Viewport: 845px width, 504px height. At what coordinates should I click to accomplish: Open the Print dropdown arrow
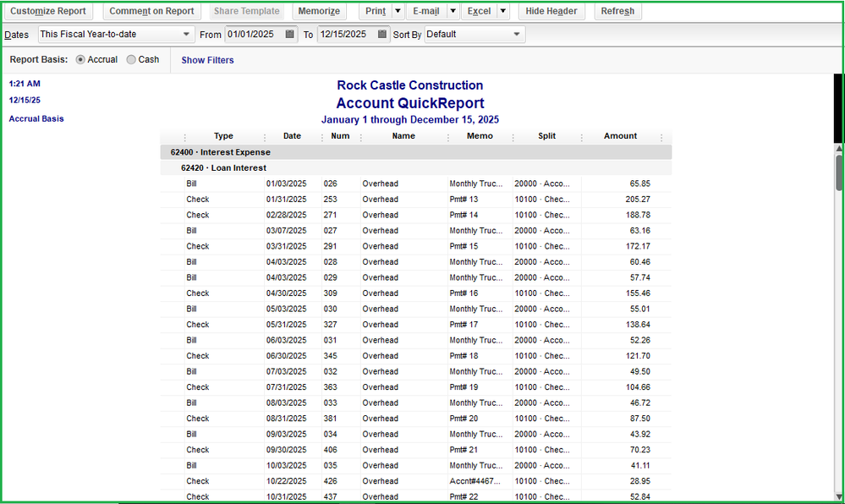pyautogui.click(x=398, y=11)
